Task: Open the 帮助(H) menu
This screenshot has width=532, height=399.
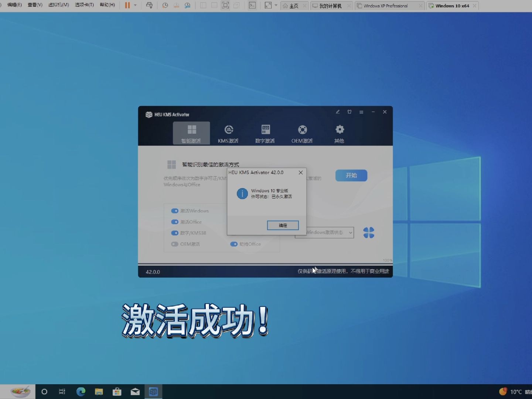Action: pyautogui.click(x=107, y=5)
